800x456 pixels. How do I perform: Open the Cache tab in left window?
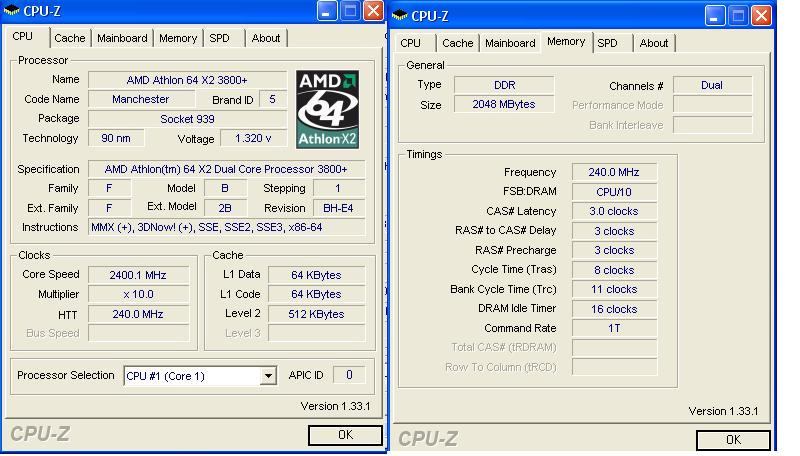tap(70, 38)
